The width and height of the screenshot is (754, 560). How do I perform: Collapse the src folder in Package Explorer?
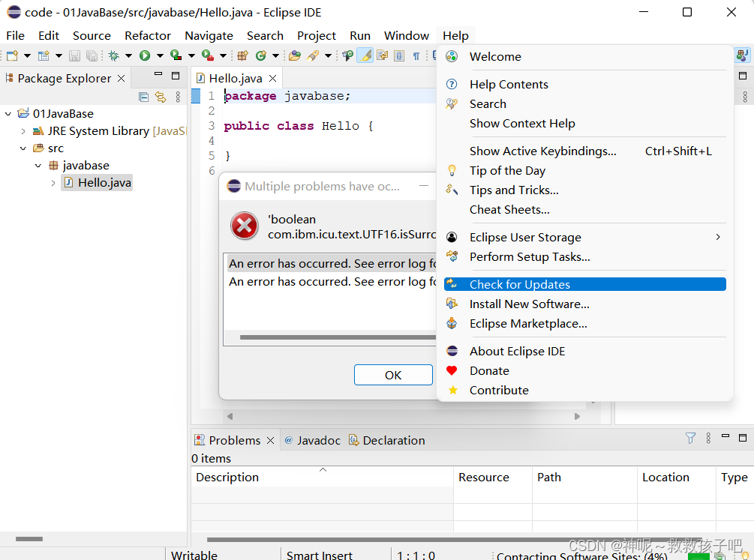[23, 148]
